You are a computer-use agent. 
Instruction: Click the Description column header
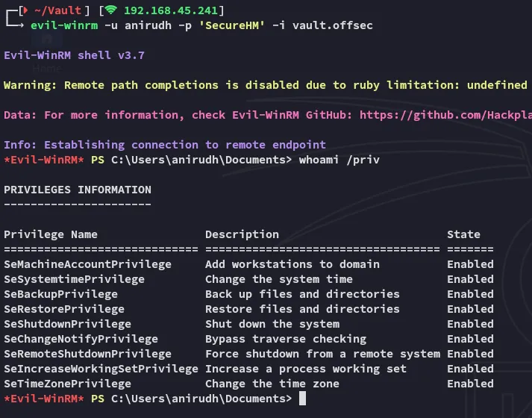(242, 234)
